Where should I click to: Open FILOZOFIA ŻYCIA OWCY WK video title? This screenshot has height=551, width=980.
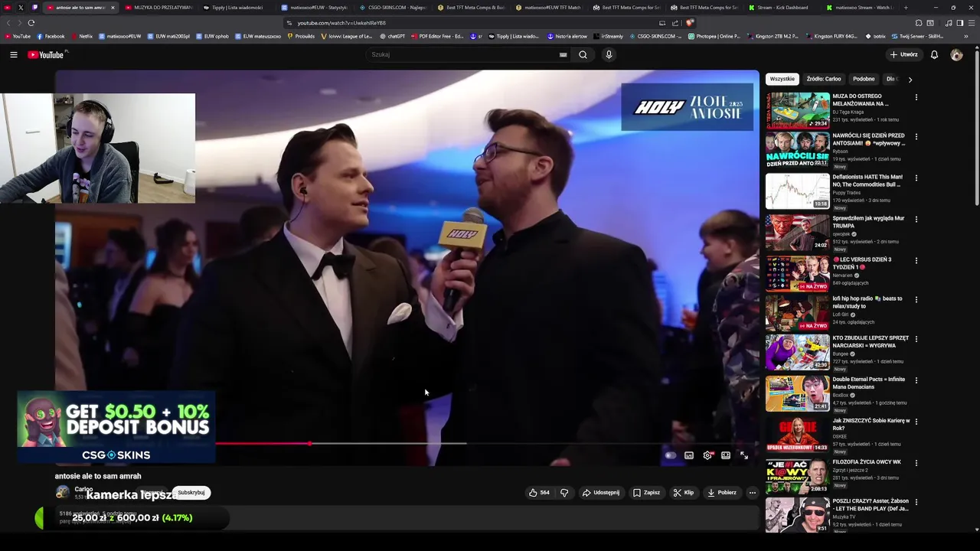(x=867, y=461)
